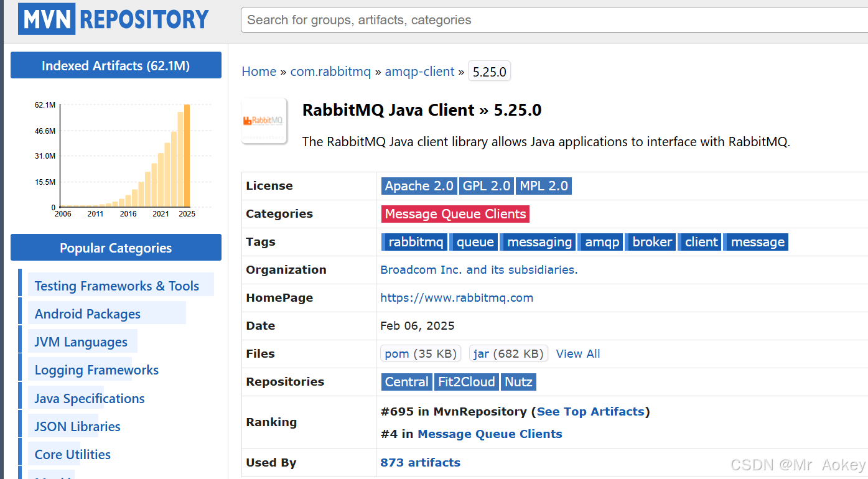Open JSON Libraries category
The image size is (868, 479).
78,427
